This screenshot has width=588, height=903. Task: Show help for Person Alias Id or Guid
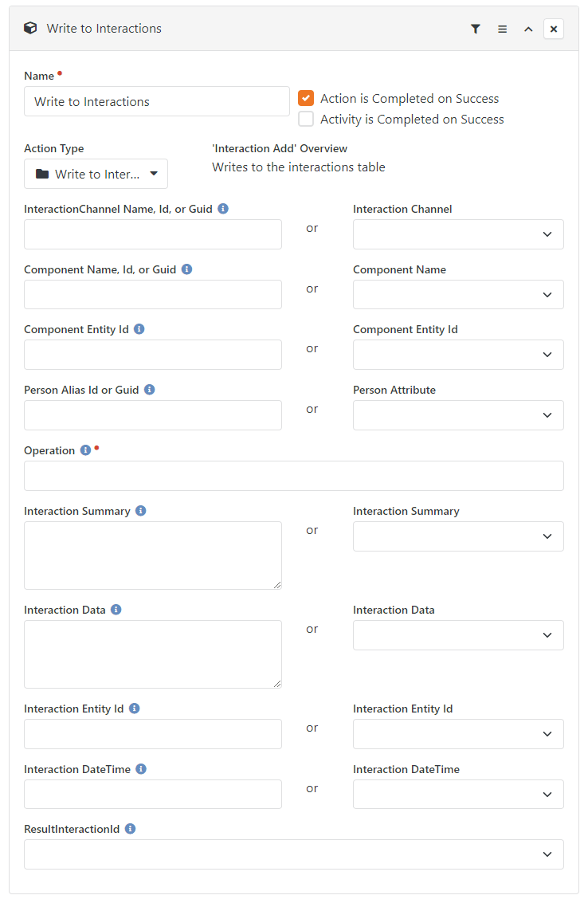149,390
